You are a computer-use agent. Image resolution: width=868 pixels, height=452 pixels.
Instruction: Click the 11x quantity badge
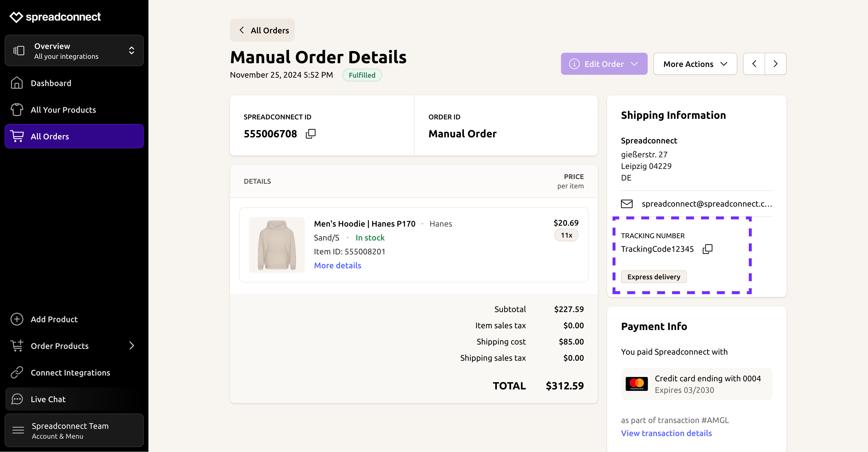(x=566, y=235)
